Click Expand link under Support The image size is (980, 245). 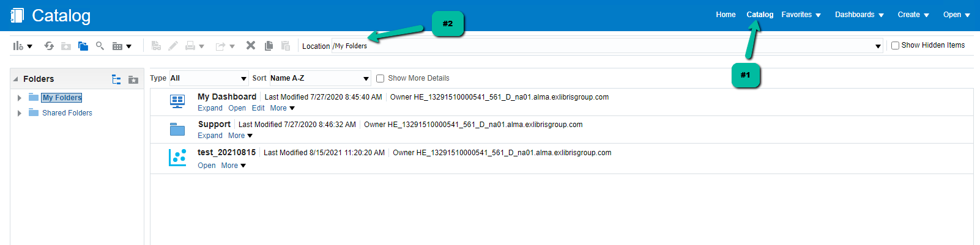[x=210, y=136]
